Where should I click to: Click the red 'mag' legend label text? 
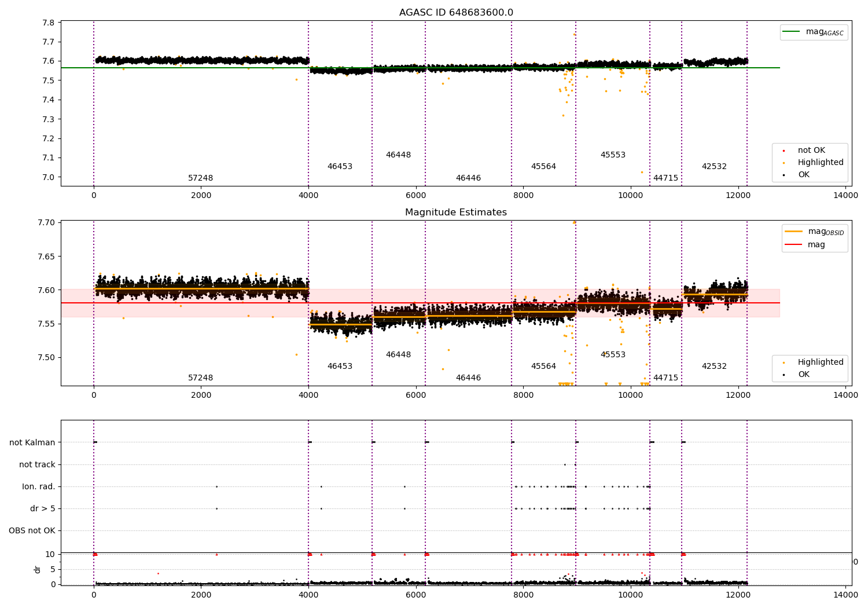coord(816,245)
